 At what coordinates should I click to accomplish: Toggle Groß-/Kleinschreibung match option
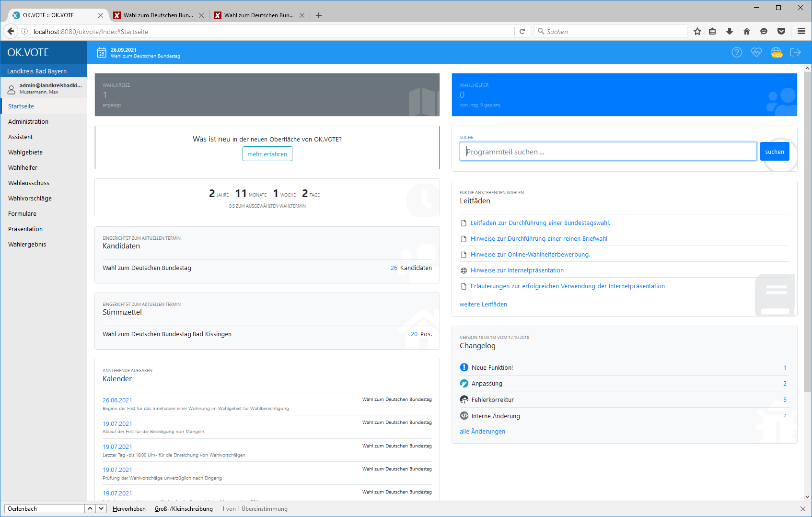184,509
